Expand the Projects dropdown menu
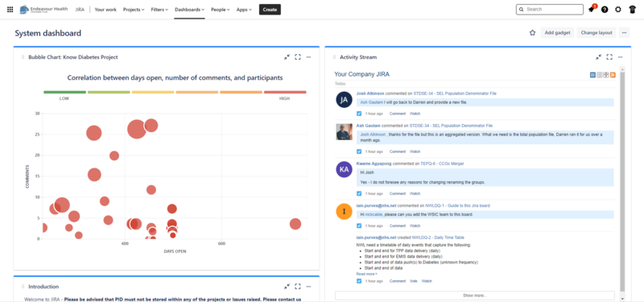Viewport: 644px width, 302px height. pos(134,10)
